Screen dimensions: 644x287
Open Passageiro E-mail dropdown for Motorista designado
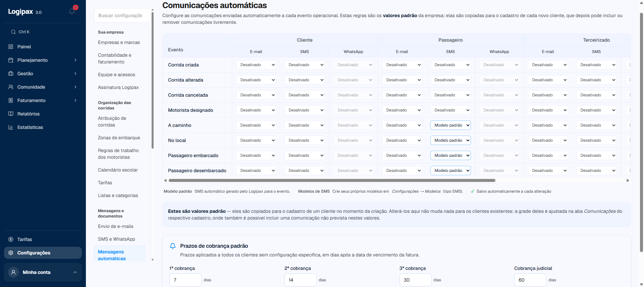(402, 110)
